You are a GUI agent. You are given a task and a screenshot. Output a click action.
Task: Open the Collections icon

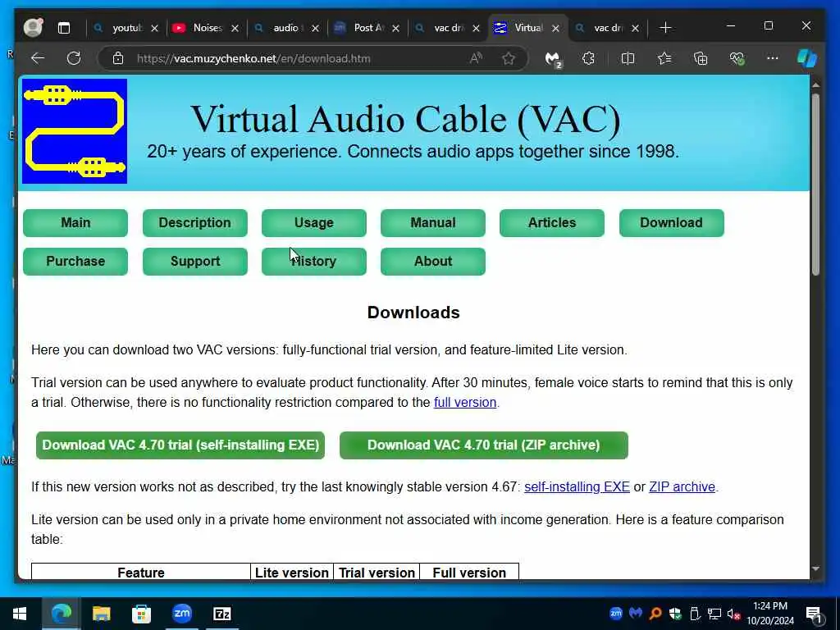tap(701, 58)
